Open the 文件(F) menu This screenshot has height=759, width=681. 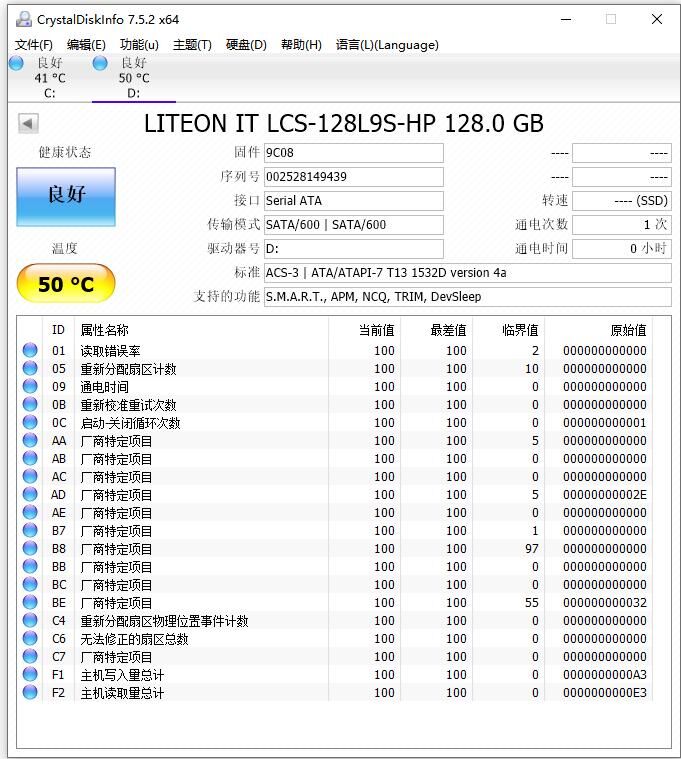[x=33, y=45]
